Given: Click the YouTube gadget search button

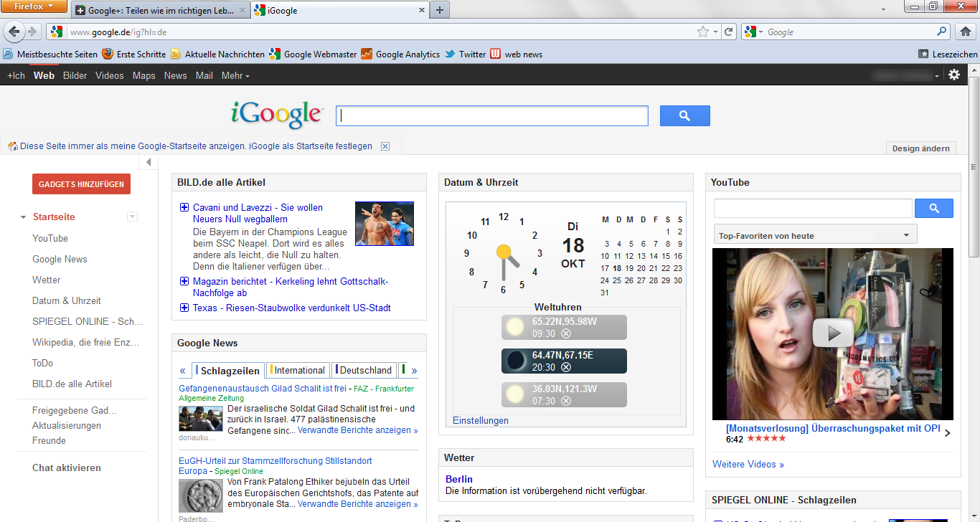Looking at the screenshot, I should tap(933, 208).
